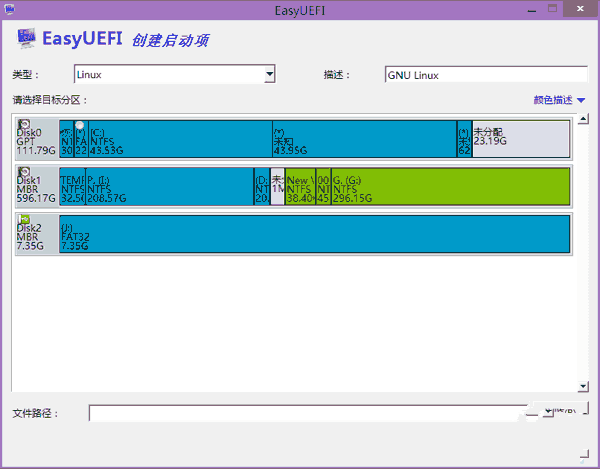Select the FAT partition radio button on Disk0
This screenshot has height=469, width=600.
80,125
